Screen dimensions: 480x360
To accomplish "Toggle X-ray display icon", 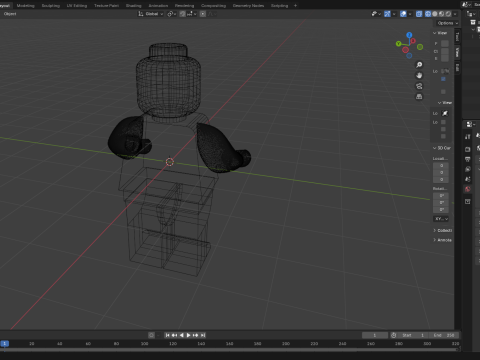I will (x=419, y=14).
